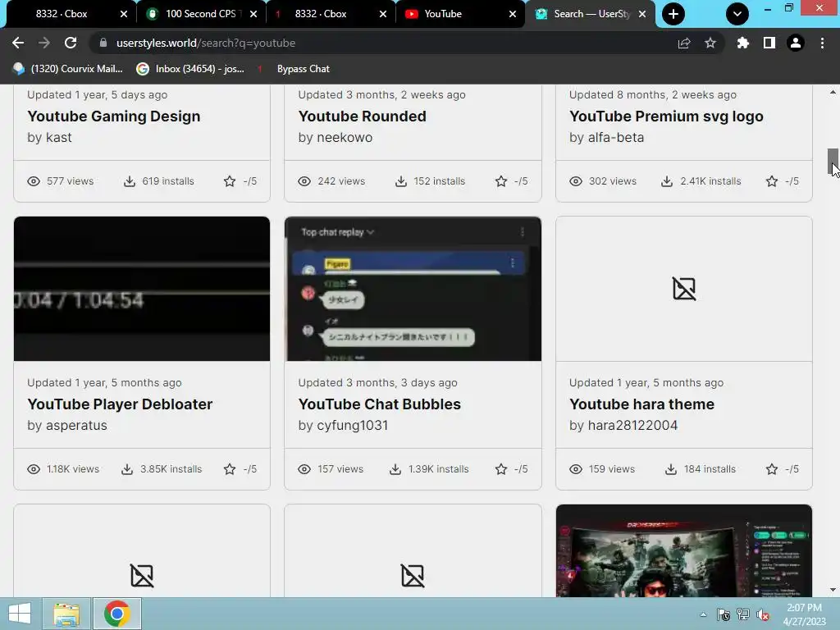Reload the page with the refresh icon

tap(71, 43)
